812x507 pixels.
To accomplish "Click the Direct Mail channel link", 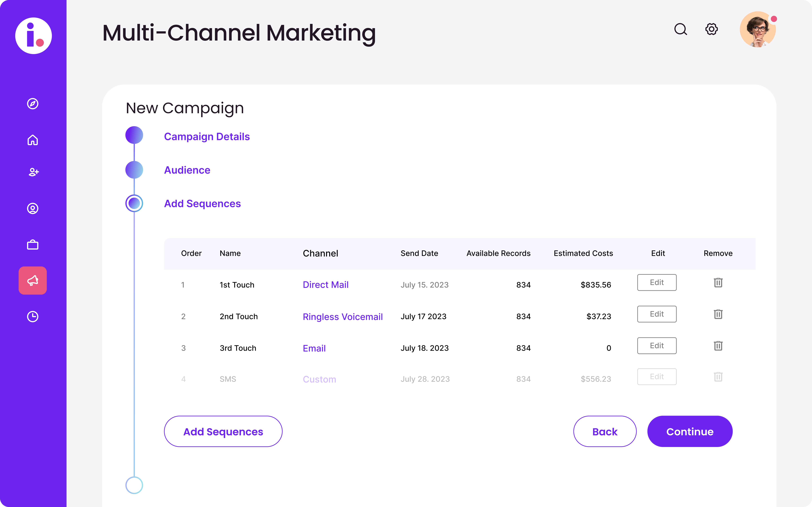I will pyautogui.click(x=326, y=285).
